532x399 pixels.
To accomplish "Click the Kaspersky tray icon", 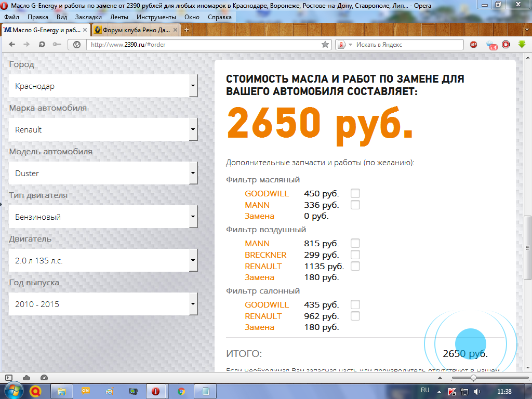I will pos(451,392).
